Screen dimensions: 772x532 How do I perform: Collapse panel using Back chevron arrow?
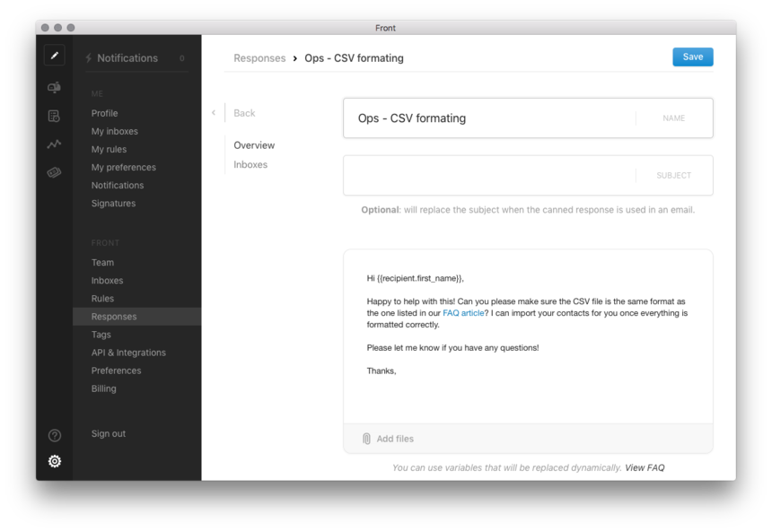point(214,113)
